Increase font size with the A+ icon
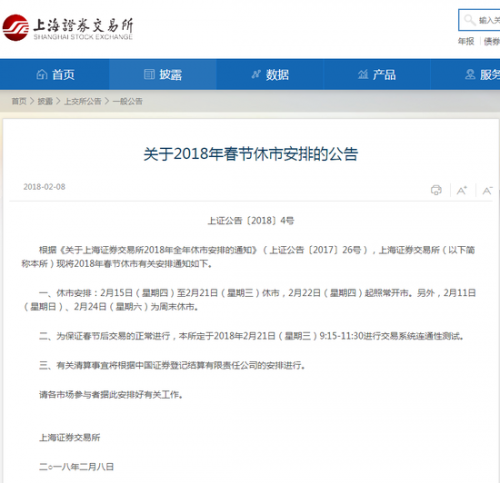 462,190
